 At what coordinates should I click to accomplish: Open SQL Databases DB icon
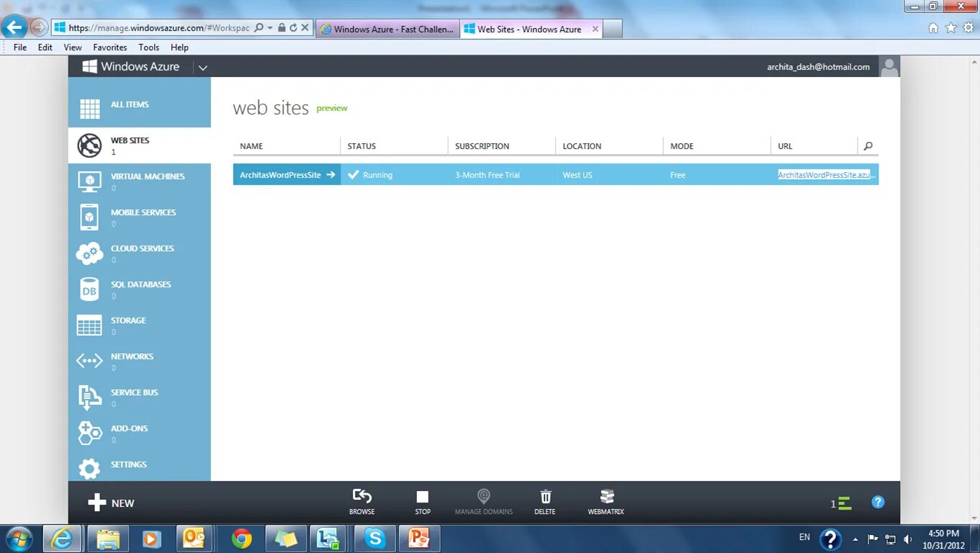[x=89, y=289]
